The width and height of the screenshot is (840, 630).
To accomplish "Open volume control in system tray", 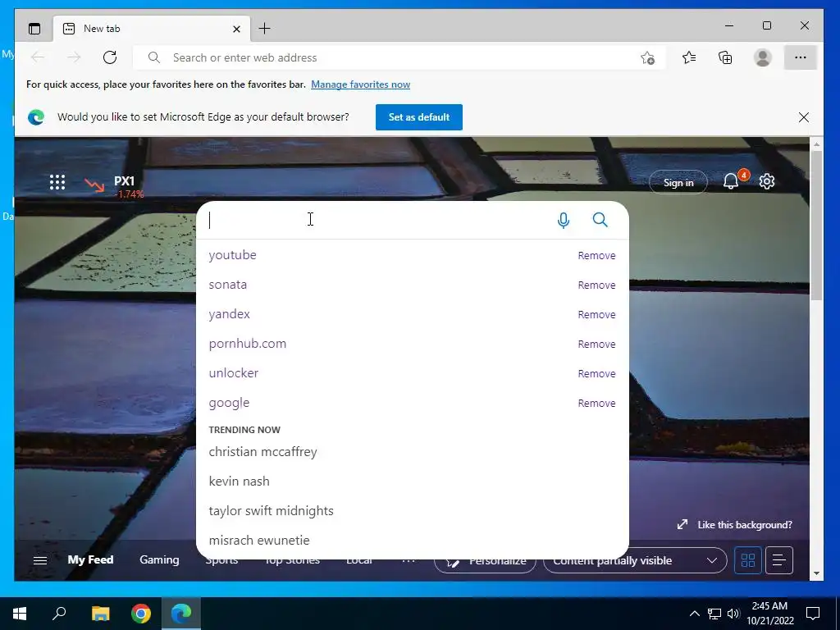I will (733, 614).
